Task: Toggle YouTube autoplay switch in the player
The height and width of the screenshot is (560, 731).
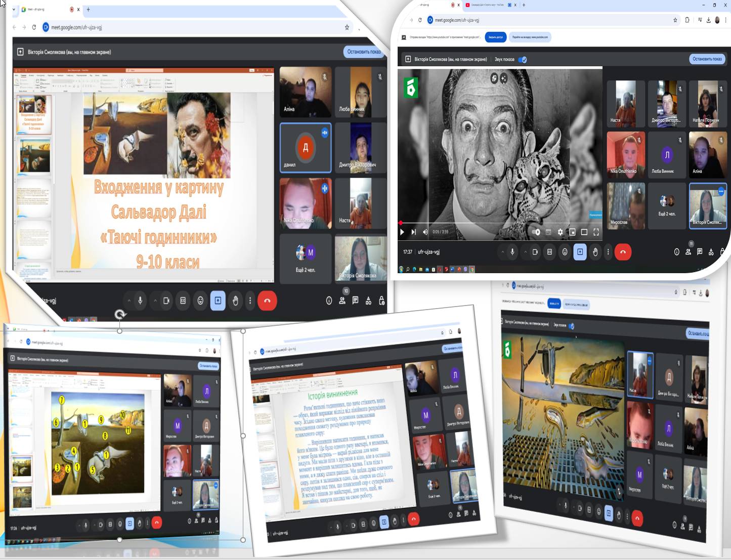Action: point(537,232)
